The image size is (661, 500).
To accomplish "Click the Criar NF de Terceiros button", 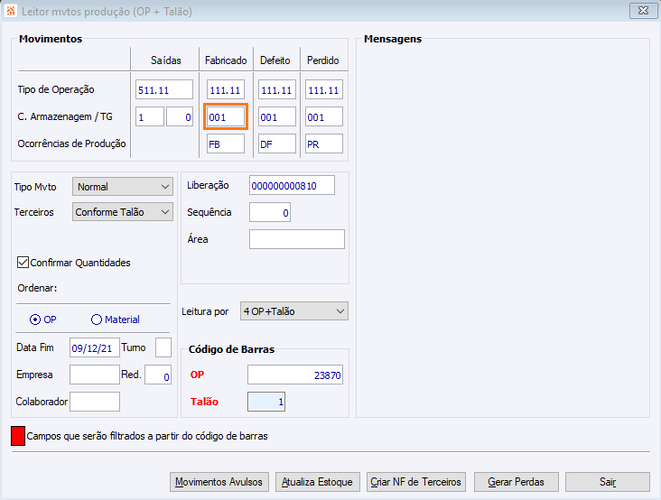I will (416, 482).
